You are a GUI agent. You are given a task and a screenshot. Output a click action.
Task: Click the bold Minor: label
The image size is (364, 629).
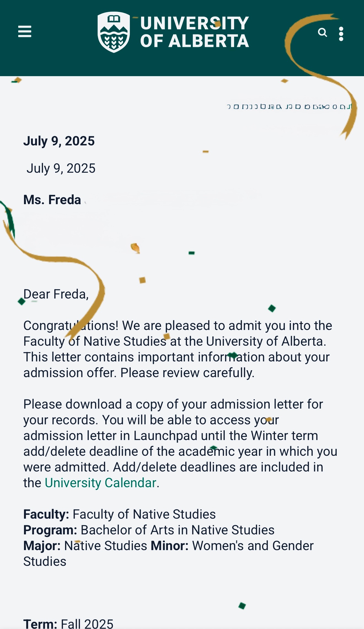point(170,546)
